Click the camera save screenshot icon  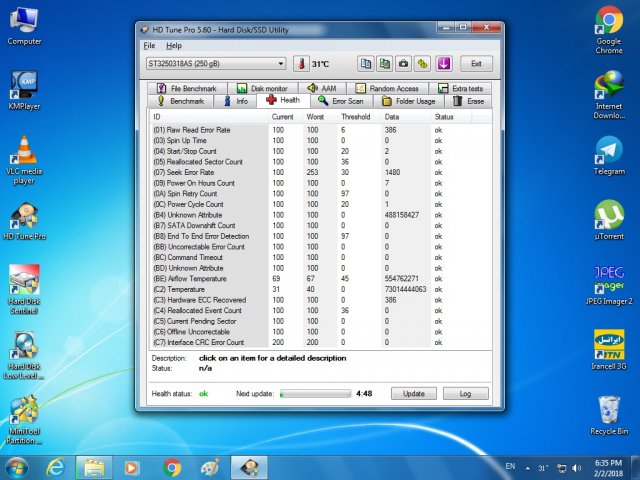pyautogui.click(x=403, y=64)
